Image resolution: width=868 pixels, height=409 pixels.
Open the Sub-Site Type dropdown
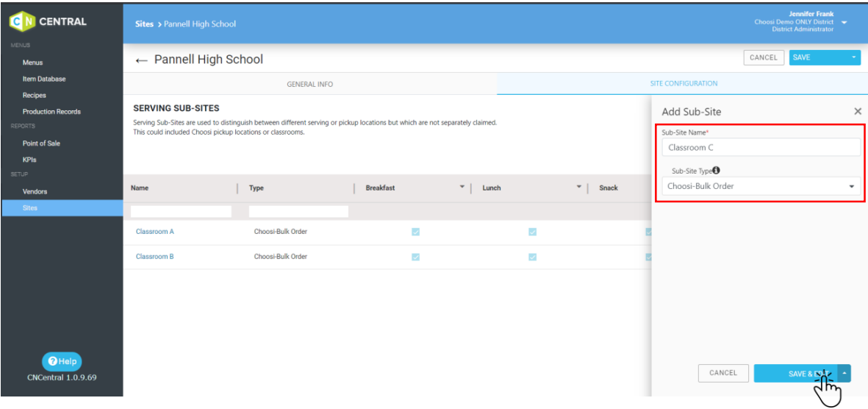pyautogui.click(x=761, y=186)
